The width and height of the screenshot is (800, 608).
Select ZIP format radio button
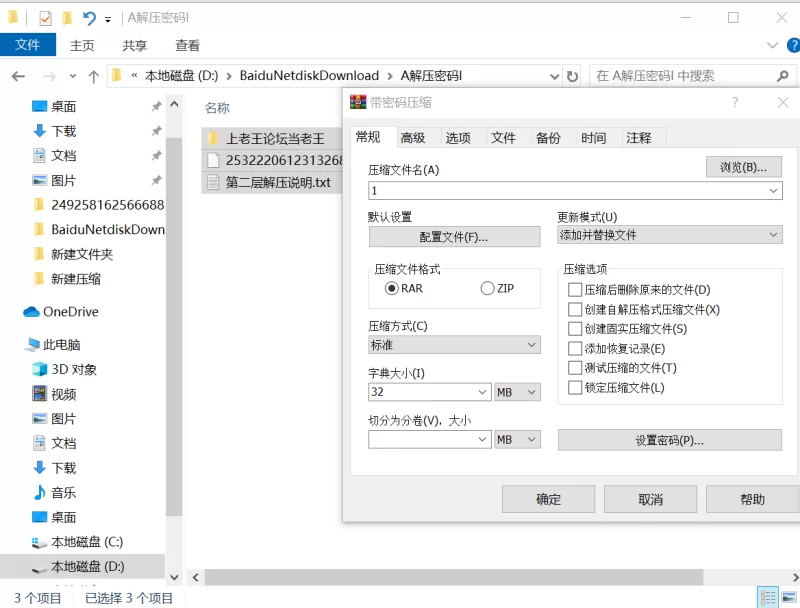click(487, 289)
